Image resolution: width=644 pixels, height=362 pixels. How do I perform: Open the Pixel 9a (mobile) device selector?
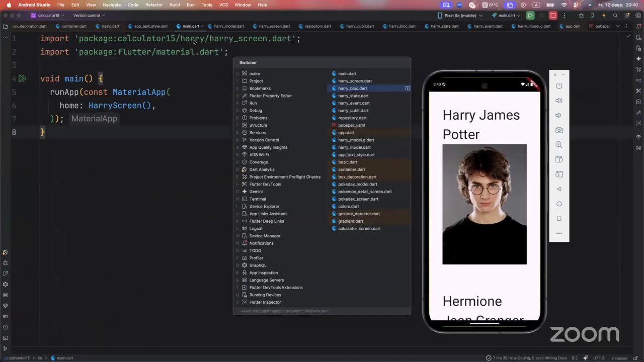(460, 16)
